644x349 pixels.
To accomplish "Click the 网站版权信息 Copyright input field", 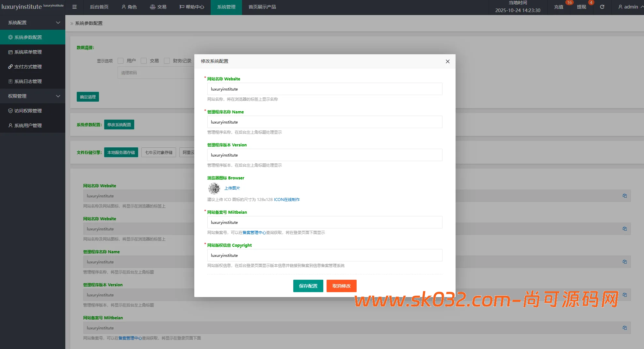I will pyautogui.click(x=325, y=255).
